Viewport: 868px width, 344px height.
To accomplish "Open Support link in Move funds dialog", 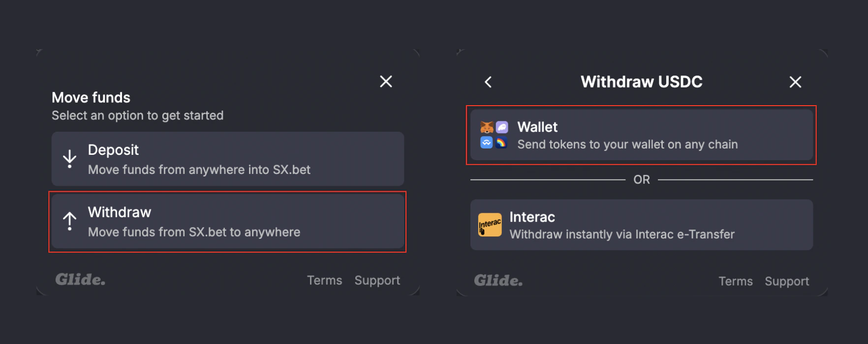I will pos(377,281).
